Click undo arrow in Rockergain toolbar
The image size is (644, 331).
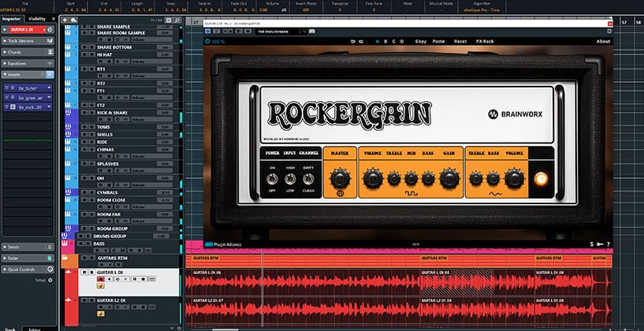[x=352, y=41]
